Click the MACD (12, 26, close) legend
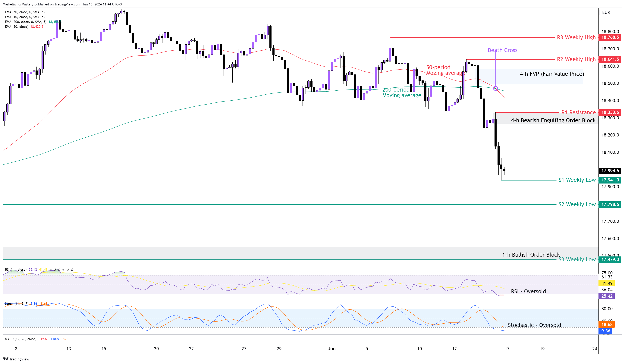Image resolution: width=625 pixels, height=364 pixels. (x=20, y=339)
